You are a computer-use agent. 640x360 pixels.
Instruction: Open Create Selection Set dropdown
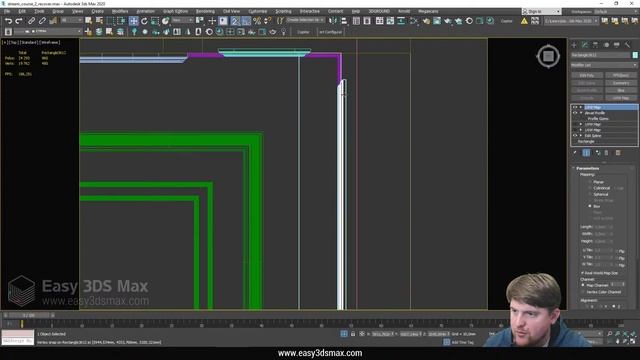coord(305,20)
